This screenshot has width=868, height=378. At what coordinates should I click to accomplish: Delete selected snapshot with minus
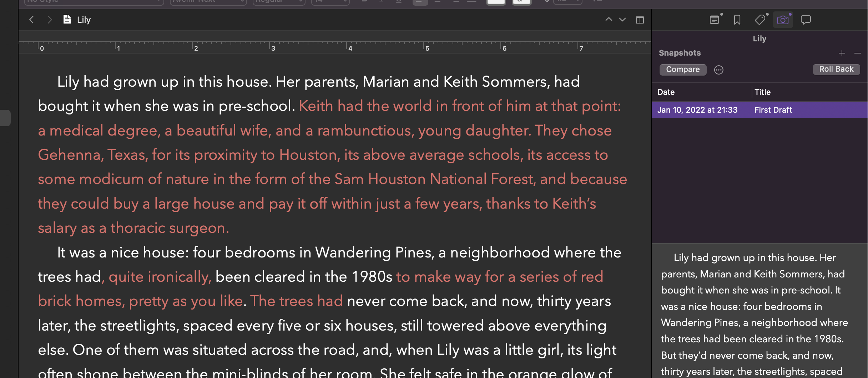pyautogui.click(x=858, y=53)
